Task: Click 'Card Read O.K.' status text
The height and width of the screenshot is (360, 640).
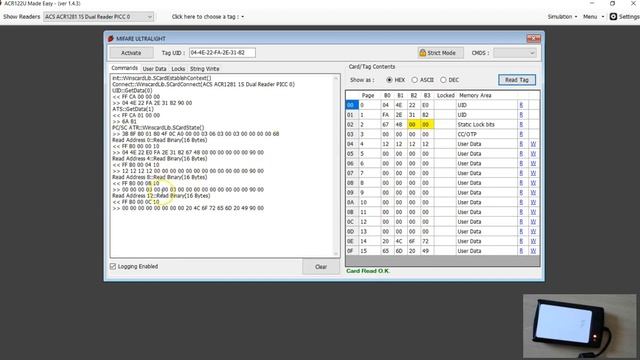Action: [368, 271]
